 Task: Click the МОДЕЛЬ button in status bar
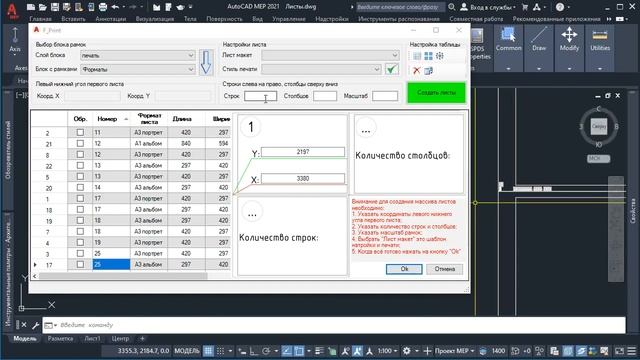pyautogui.click(x=187, y=351)
